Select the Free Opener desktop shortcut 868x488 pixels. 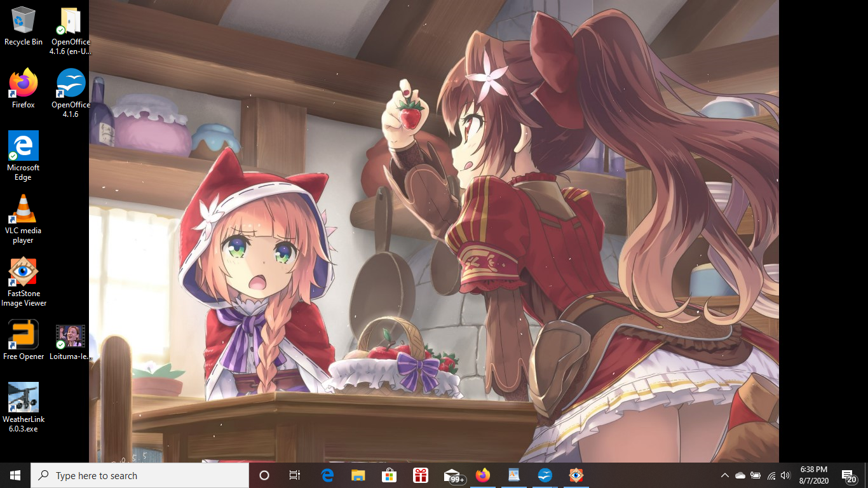click(x=24, y=340)
